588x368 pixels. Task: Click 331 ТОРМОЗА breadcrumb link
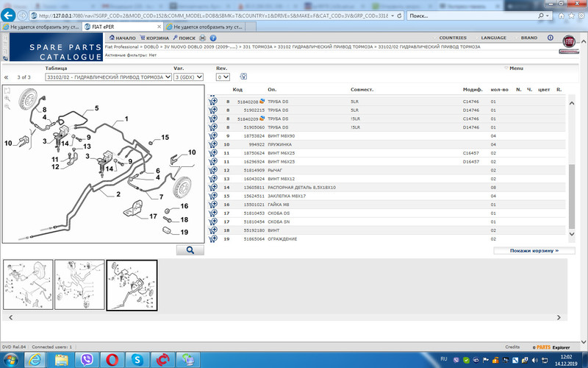click(258, 46)
